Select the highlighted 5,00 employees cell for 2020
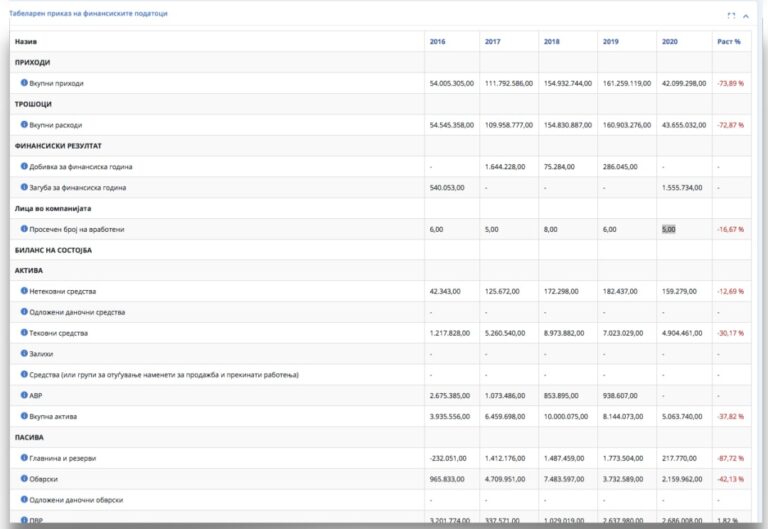Screen dimensions: 768x529 pos(669,229)
